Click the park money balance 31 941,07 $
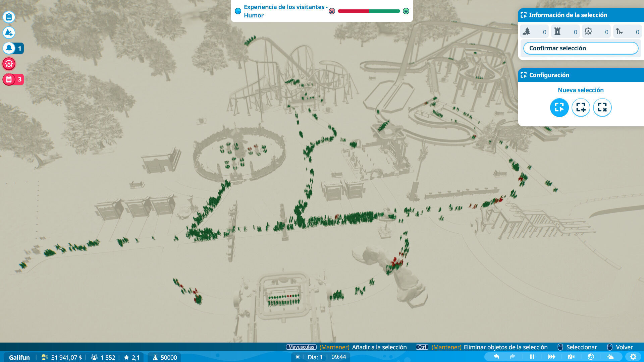644x362 pixels. [66, 357]
